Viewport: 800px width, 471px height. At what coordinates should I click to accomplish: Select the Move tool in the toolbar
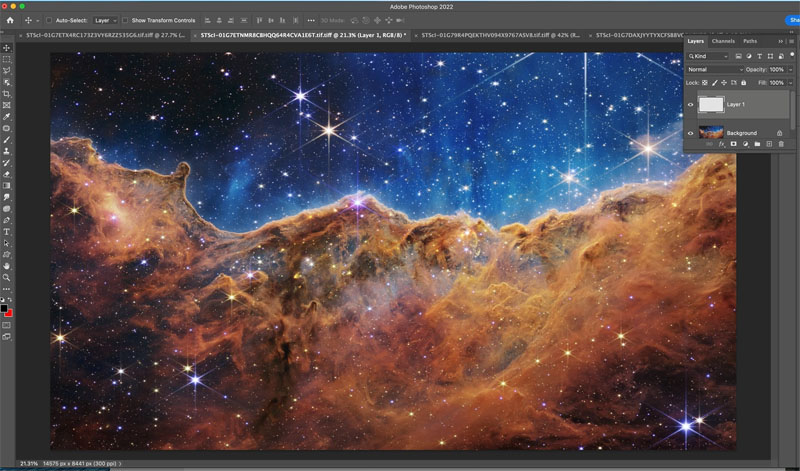[x=7, y=47]
